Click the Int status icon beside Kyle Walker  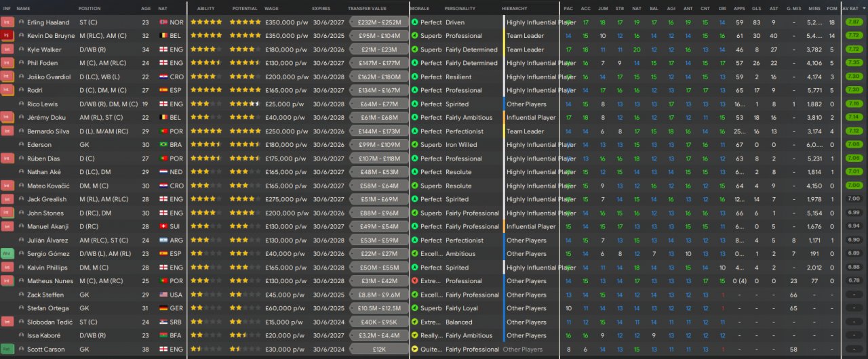coord(7,49)
